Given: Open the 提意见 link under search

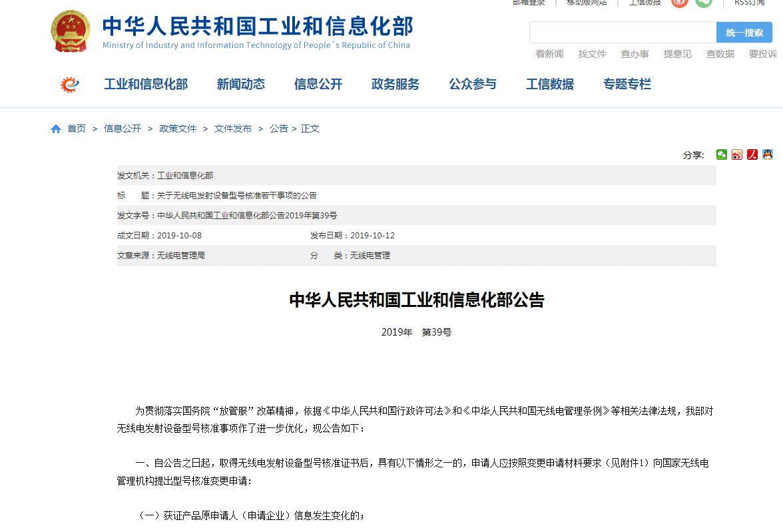Looking at the screenshot, I should [x=677, y=54].
